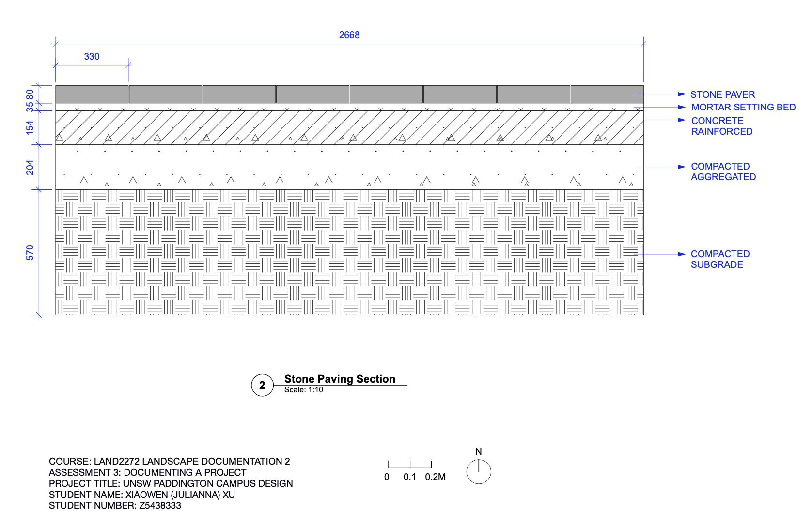Click the COURSE: LAND2272 line

[x=170, y=461]
